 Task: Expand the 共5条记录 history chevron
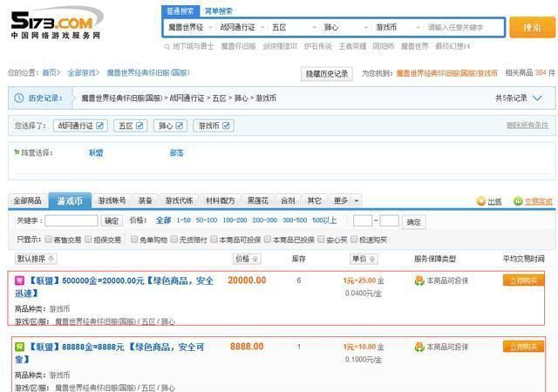click(x=537, y=98)
